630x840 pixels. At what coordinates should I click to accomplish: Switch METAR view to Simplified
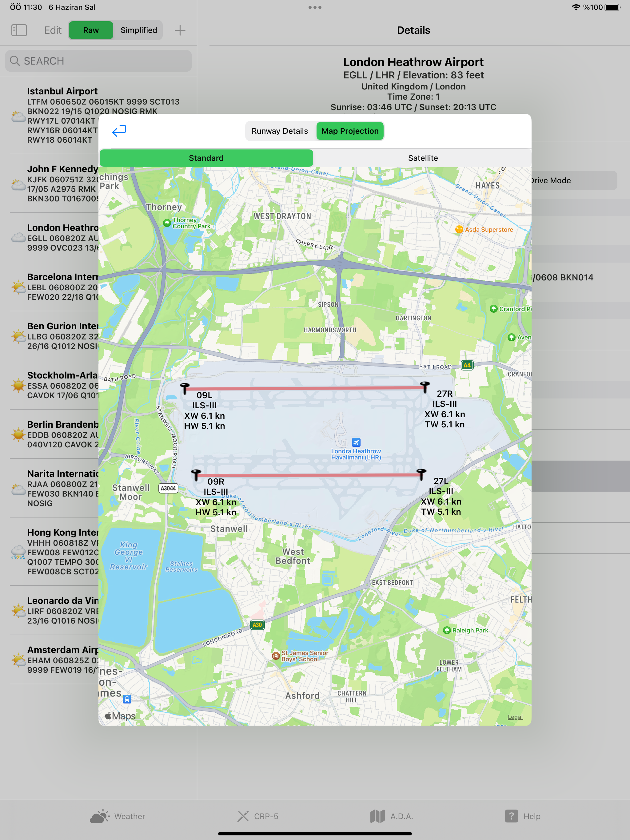139,30
